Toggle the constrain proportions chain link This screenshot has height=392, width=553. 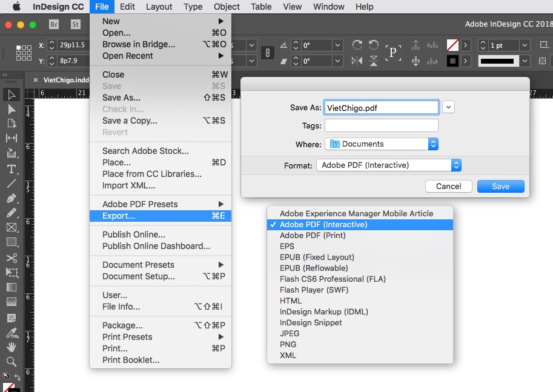pyautogui.click(x=266, y=53)
